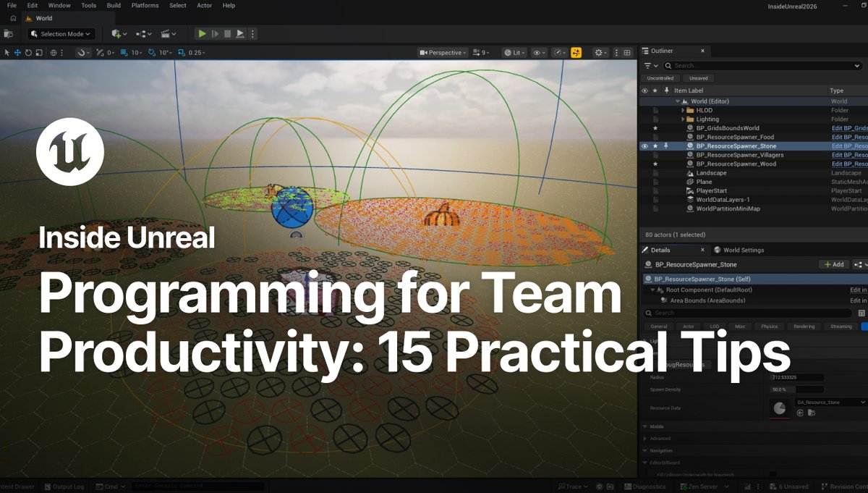Select the Rendering details filter

pos(804,326)
